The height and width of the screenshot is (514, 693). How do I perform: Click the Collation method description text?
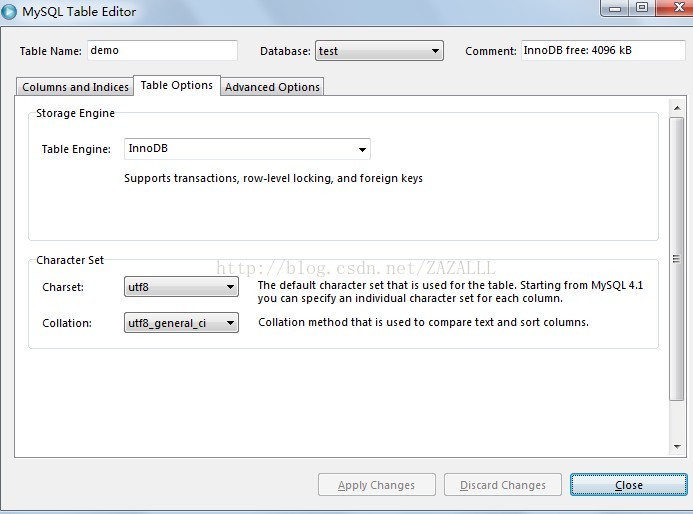tap(423, 322)
